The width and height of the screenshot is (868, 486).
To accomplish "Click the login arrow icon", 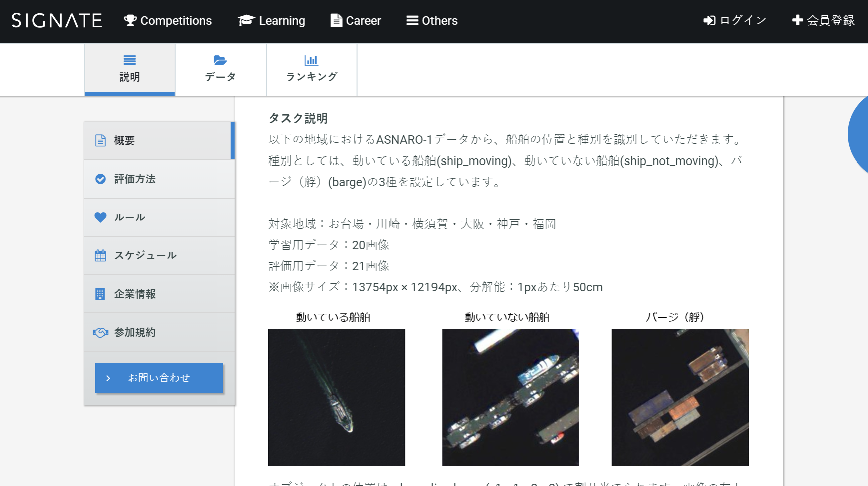I will coord(709,21).
